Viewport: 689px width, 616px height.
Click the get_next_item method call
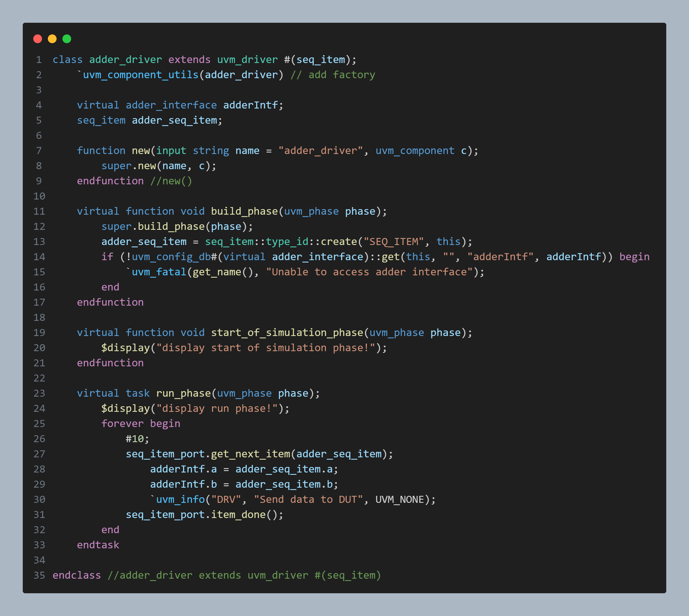[x=250, y=454]
